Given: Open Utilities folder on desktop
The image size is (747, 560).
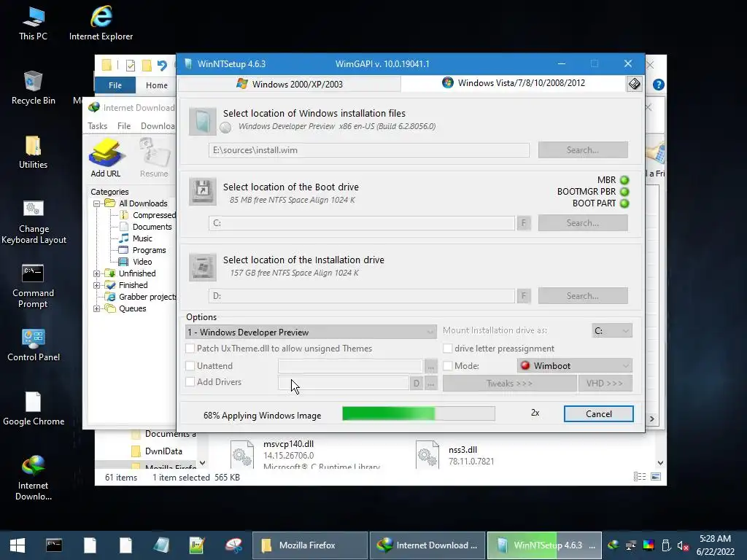Looking at the screenshot, I should 33,152.
